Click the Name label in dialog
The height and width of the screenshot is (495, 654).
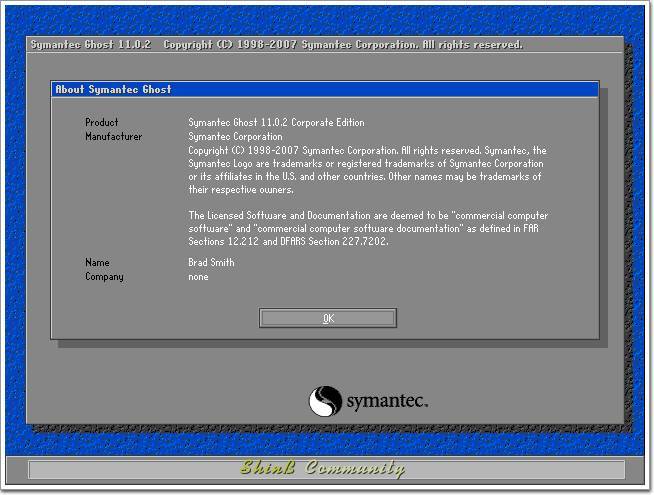97,262
